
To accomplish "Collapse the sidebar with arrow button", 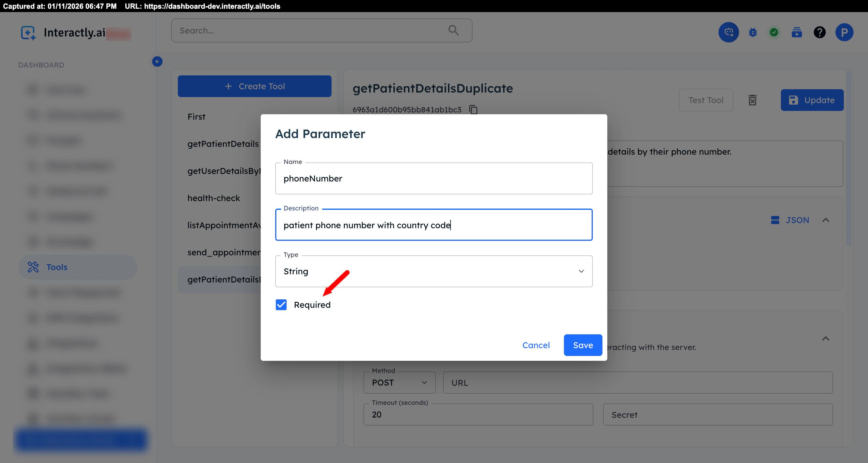I will point(157,61).
